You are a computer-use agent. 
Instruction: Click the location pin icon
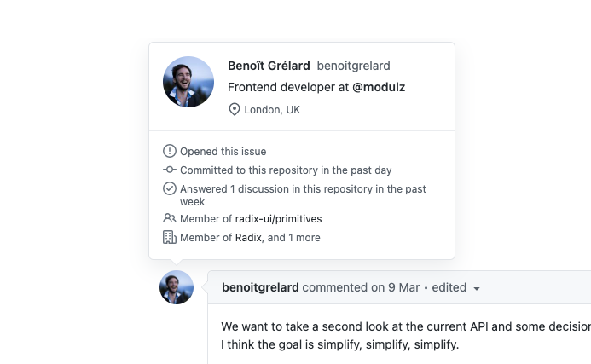[234, 110]
